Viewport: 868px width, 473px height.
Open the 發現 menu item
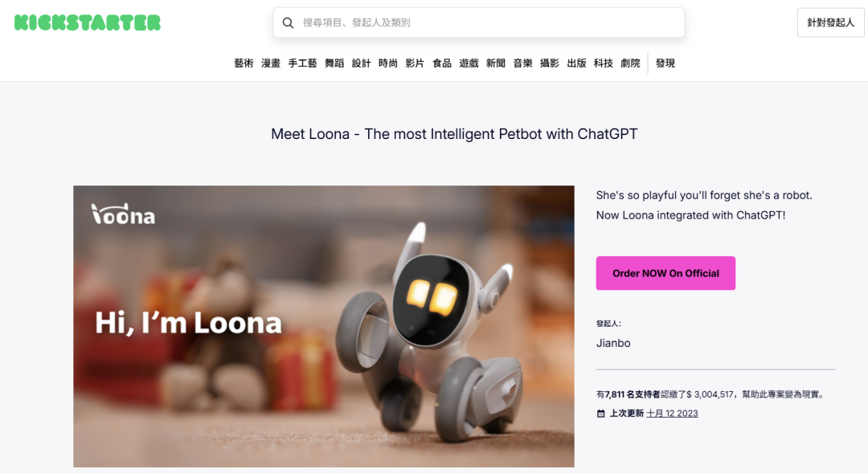coord(665,63)
